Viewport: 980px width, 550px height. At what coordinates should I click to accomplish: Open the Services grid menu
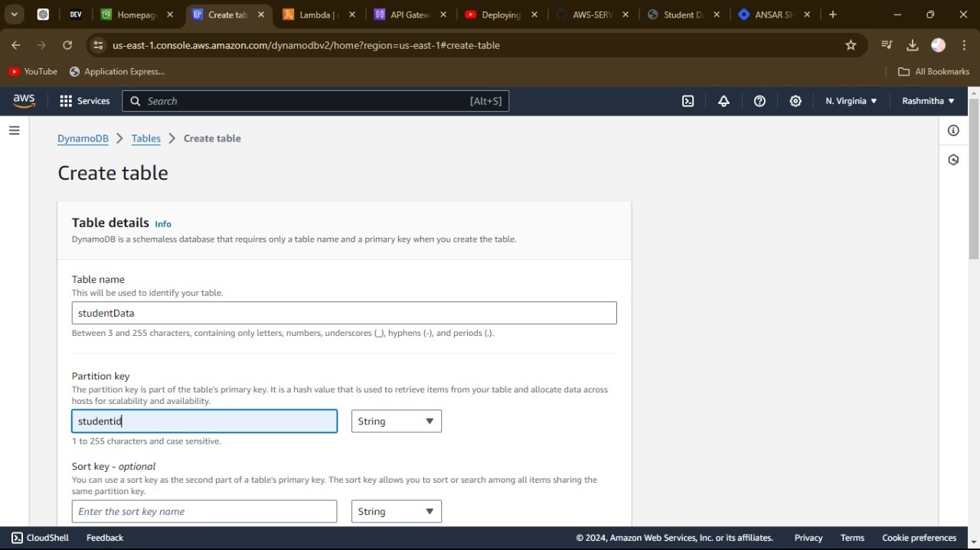coord(84,101)
